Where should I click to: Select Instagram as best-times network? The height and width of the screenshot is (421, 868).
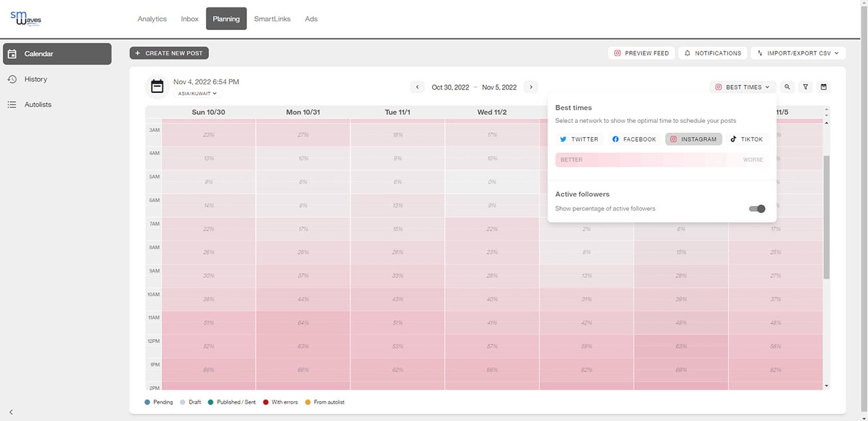[x=694, y=139]
